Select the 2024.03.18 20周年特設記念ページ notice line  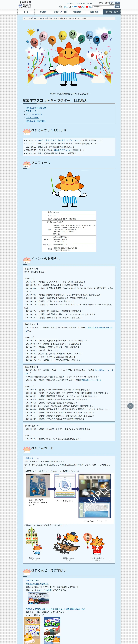[x=54, y=153]
